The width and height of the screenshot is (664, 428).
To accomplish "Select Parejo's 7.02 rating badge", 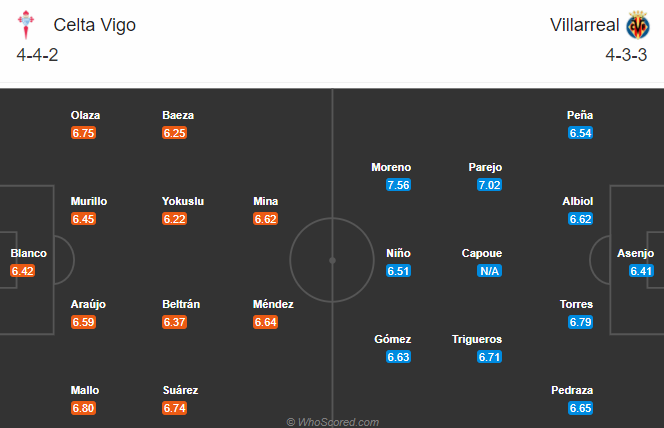I will (x=490, y=185).
